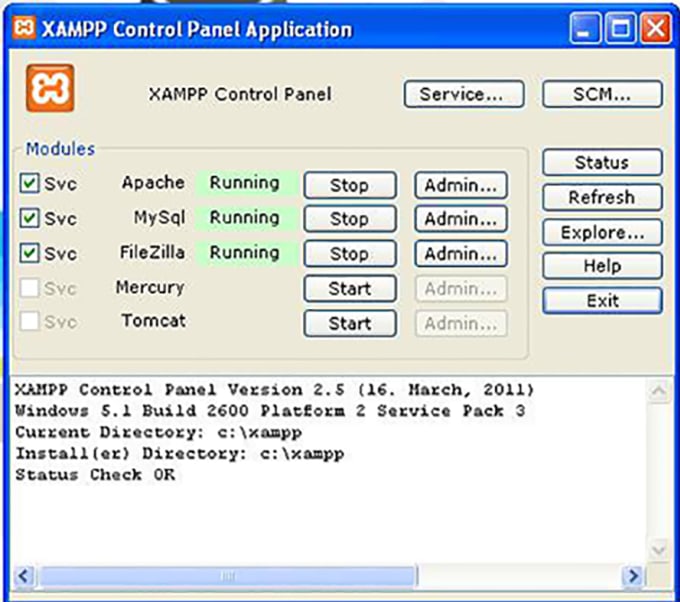The width and height of the screenshot is (680, 602).
Task: Click the Apache Running status label
Action: tap(245, 183)
